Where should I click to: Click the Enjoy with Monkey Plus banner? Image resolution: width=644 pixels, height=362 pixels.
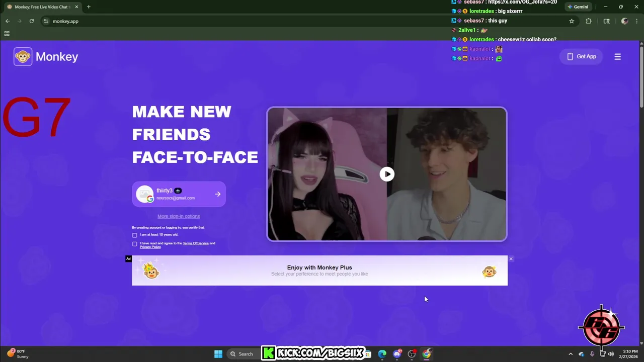(x=319, y=270)
